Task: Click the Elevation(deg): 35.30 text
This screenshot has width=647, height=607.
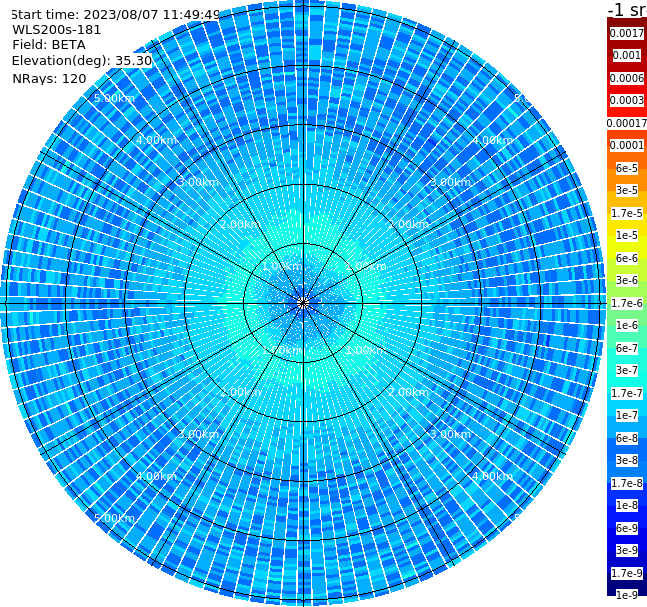Action: pyautogui.click(x=82, y=61)
